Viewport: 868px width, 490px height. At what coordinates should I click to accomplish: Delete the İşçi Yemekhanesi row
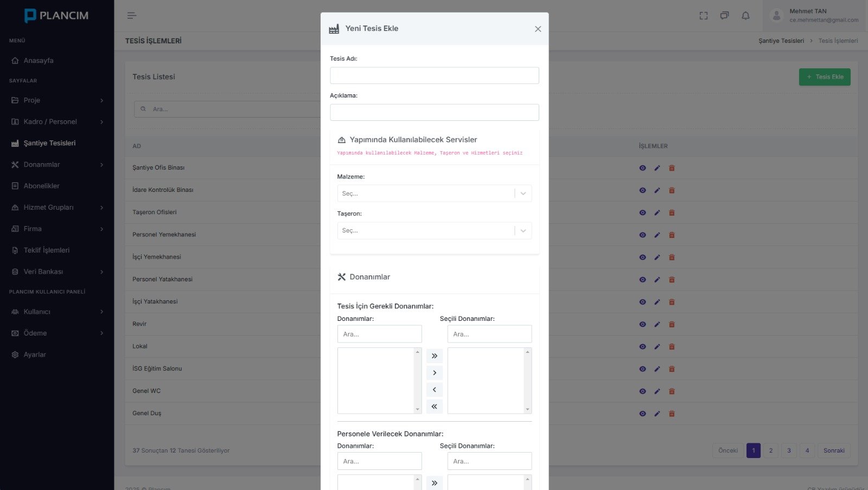tap(672, 257)
